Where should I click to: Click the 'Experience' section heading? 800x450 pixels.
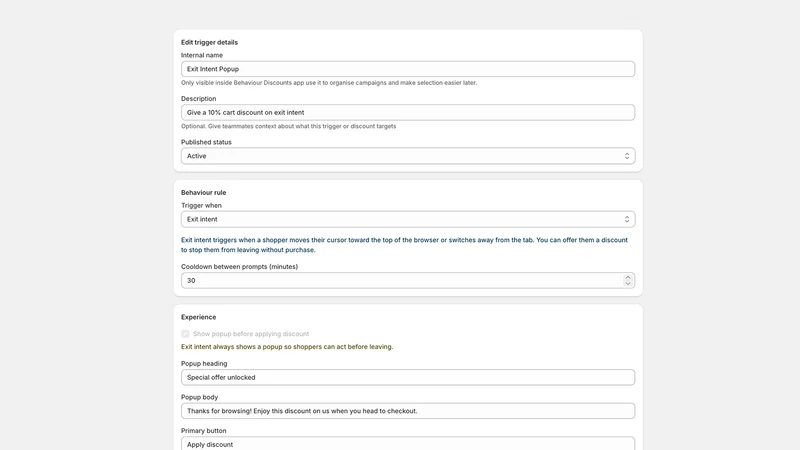point(198,317)
